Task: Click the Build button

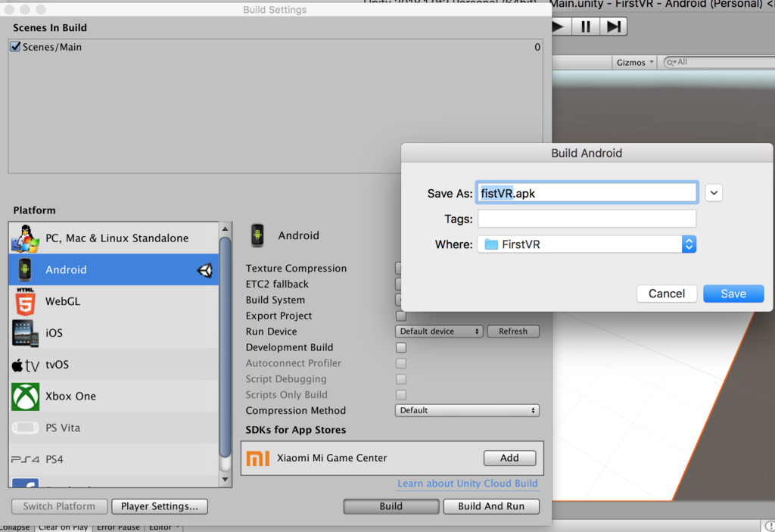Action: [x=391, y=506]
